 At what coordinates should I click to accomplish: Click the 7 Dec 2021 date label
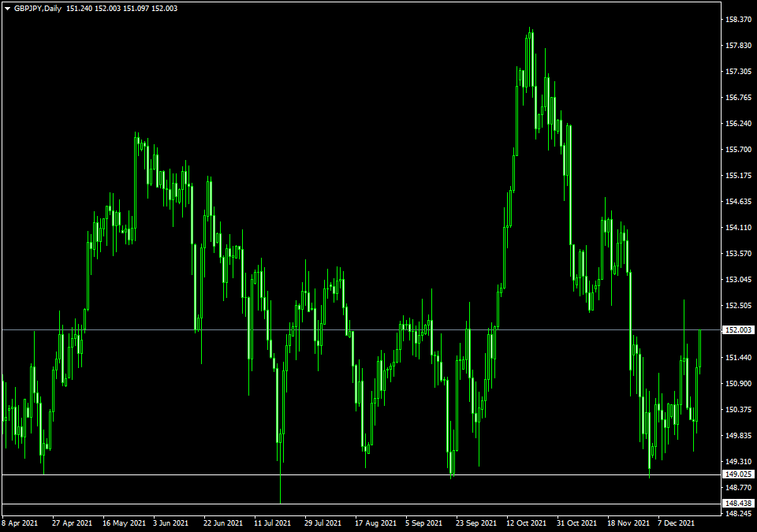click(677, 523)
